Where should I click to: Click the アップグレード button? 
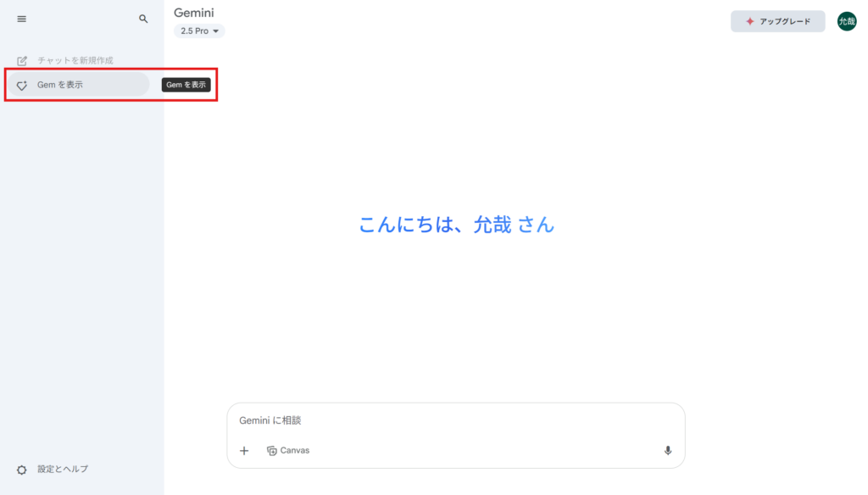coord(778,21)
